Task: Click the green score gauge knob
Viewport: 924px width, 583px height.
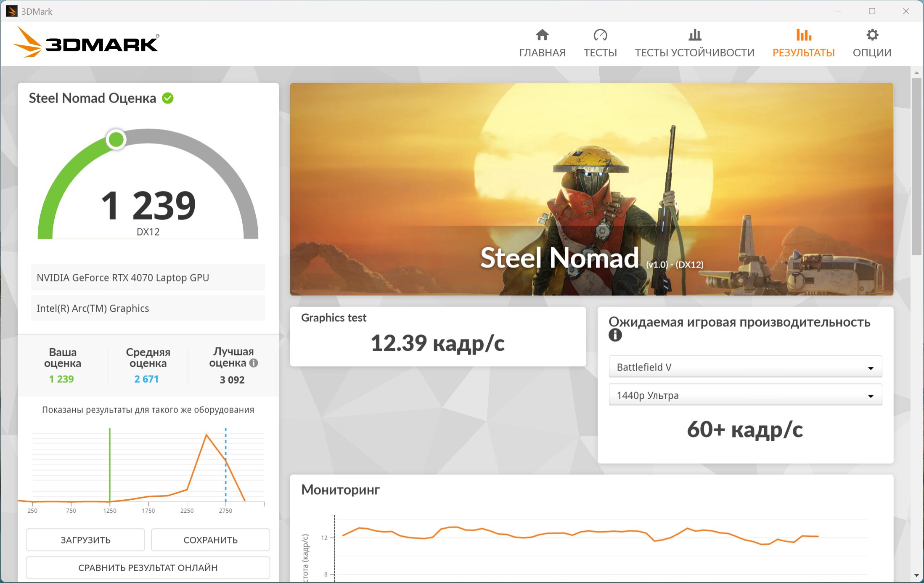Action: point(116,139)
